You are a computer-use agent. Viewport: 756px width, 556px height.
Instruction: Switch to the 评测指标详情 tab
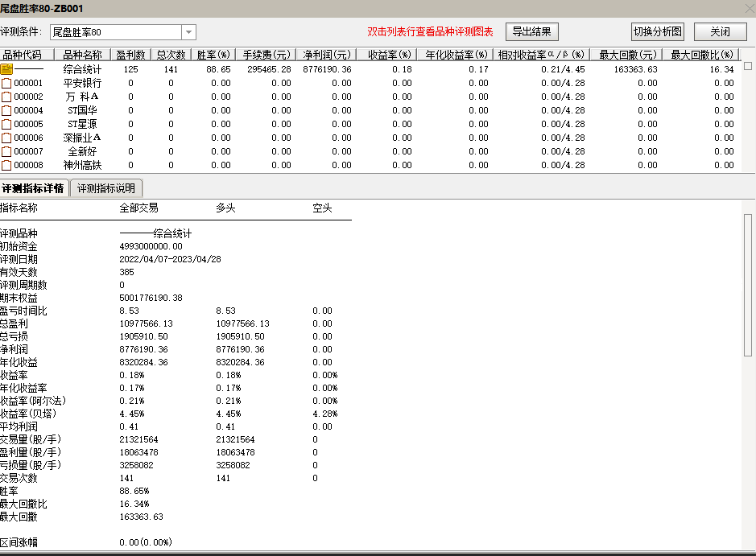34,188
